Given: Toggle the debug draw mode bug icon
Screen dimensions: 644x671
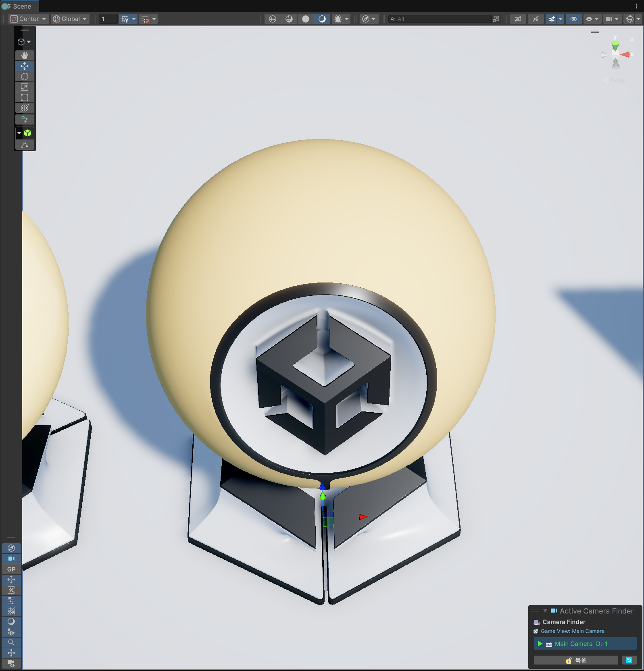Looking at the screenshot, I should [x=338, y=19].
